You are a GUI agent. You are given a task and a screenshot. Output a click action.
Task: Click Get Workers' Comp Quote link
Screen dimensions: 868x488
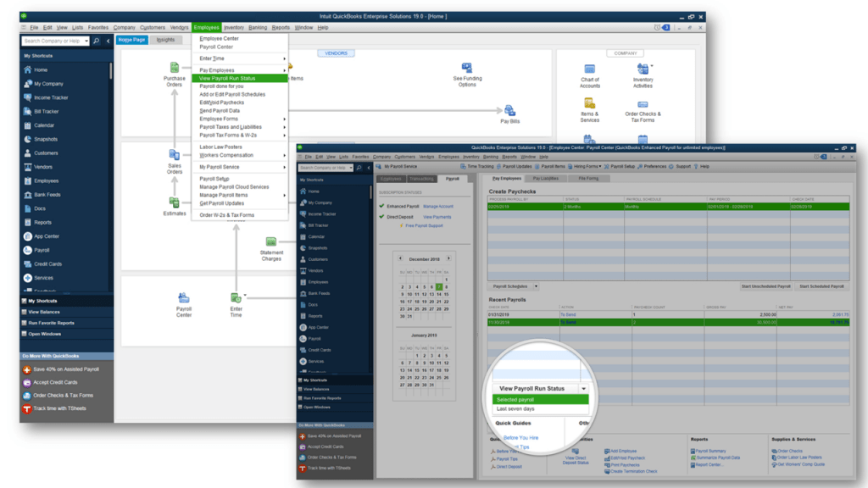pos(800,465)
